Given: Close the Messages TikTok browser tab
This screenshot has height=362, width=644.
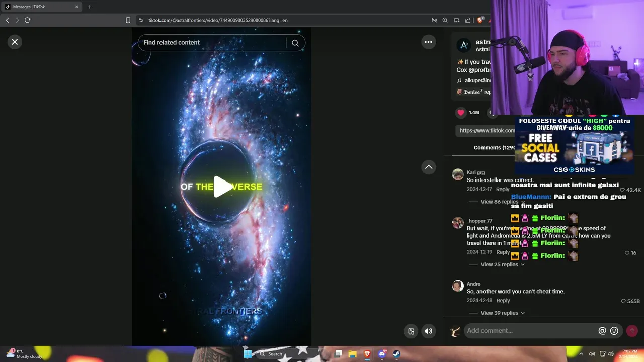Looking at the screenshot, I should [76, 7].
